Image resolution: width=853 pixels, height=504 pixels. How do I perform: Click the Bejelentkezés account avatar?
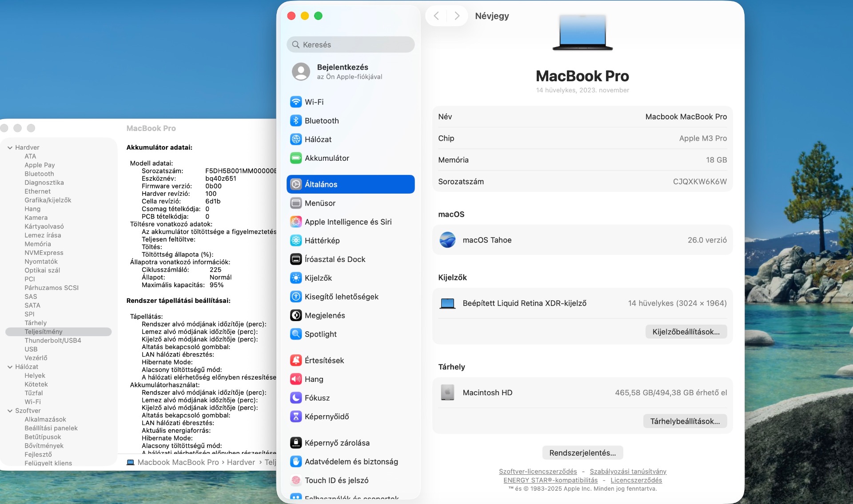(x=301, y=71)
